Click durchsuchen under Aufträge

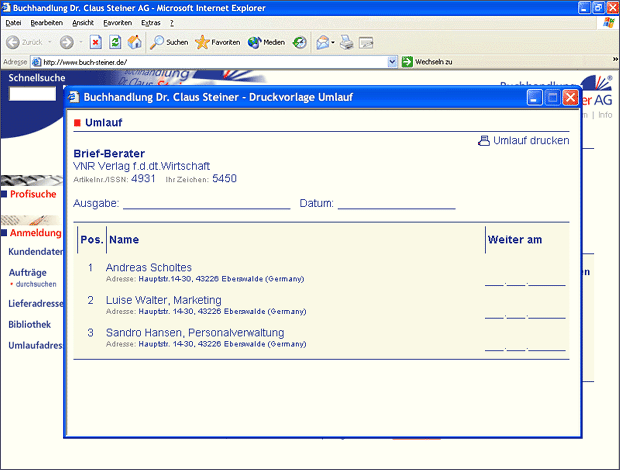(x=36, y=284)
